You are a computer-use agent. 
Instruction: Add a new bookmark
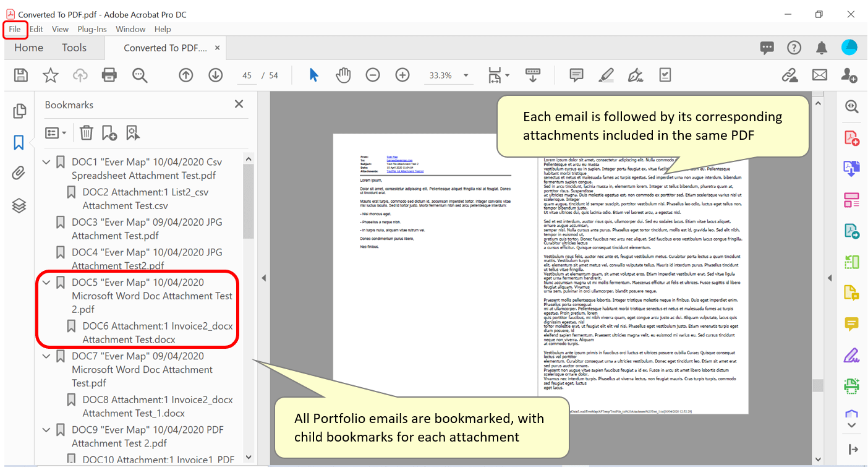coord(109,132)
